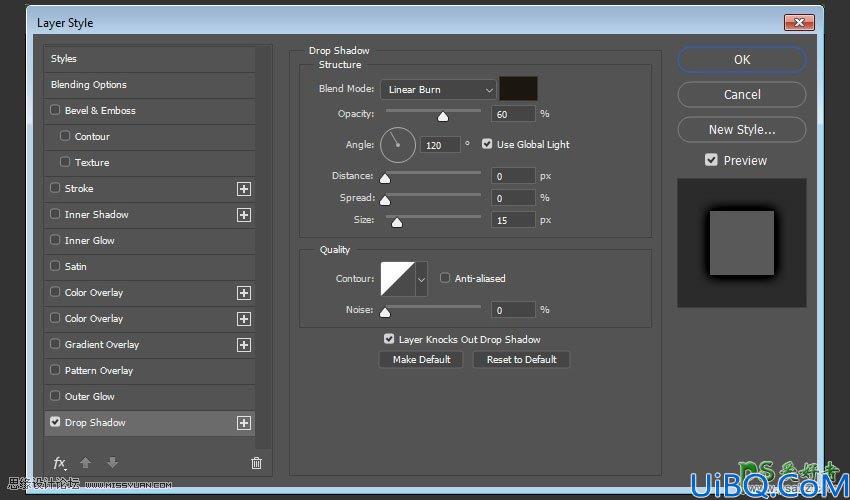The image size is (850, 500).
Task: Click Reset to Default button
Action: 521,360
